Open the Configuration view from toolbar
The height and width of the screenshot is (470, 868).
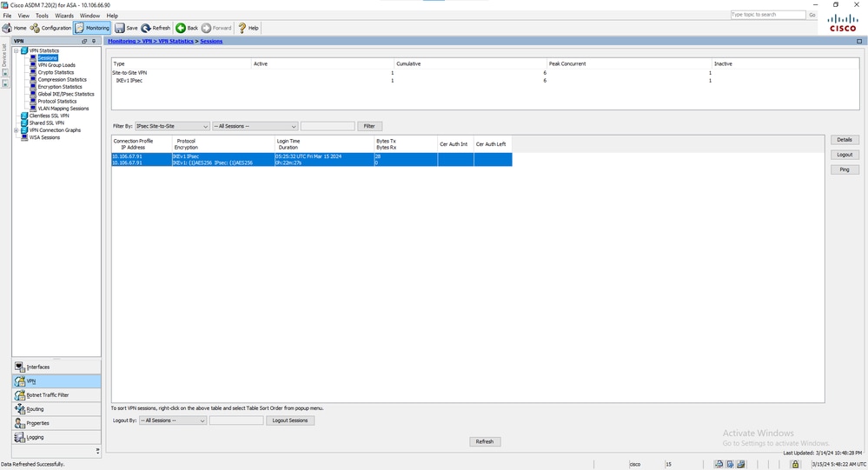[x=50, y=28]
